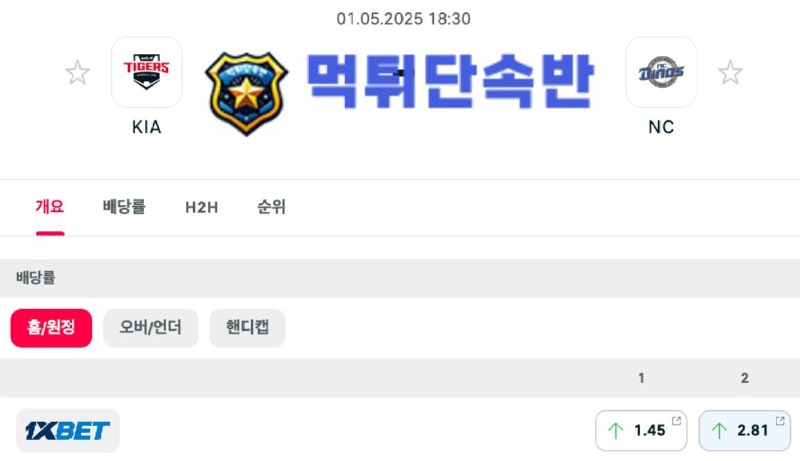Open the KIA Tigers team logo
Viewport: 800px width, 461px height.
146,72
